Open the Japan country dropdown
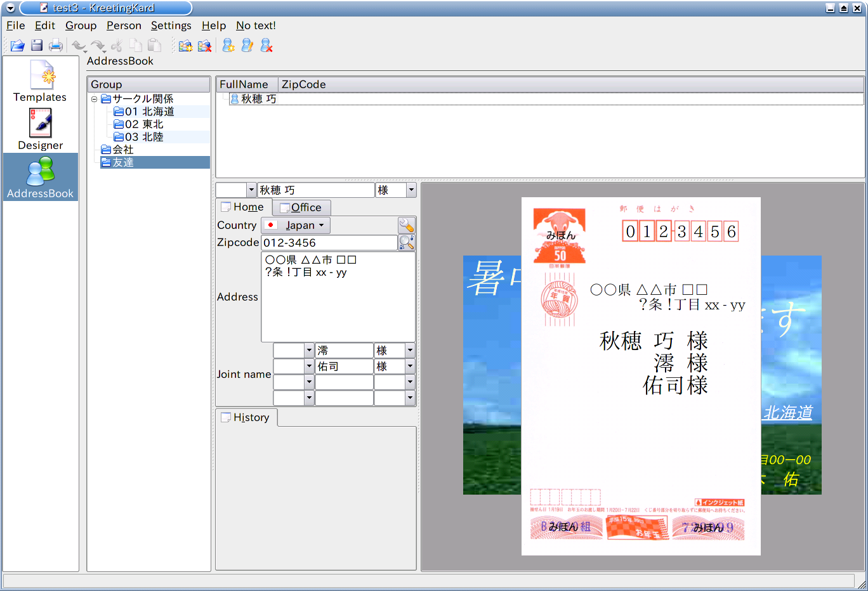The width and height of the screenshot is (868, 591). click(x=296, y=225)
